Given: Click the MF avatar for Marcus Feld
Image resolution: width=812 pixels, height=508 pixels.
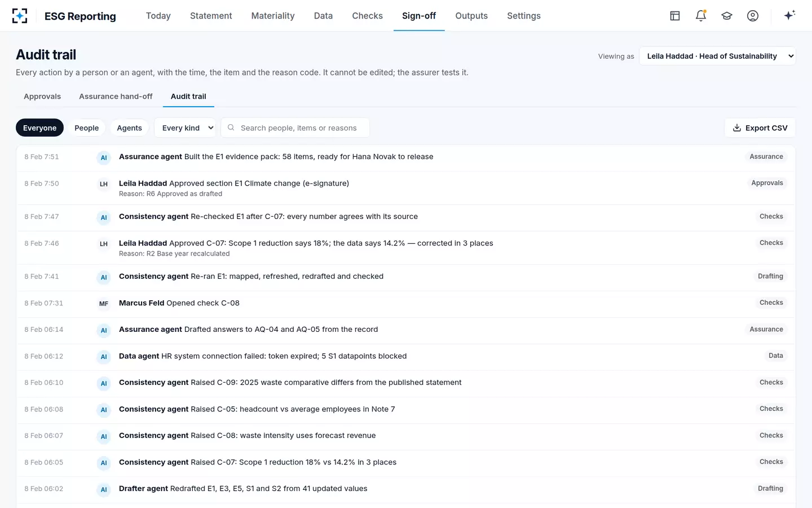Looking at the screenshot, I should pos(104,304).
